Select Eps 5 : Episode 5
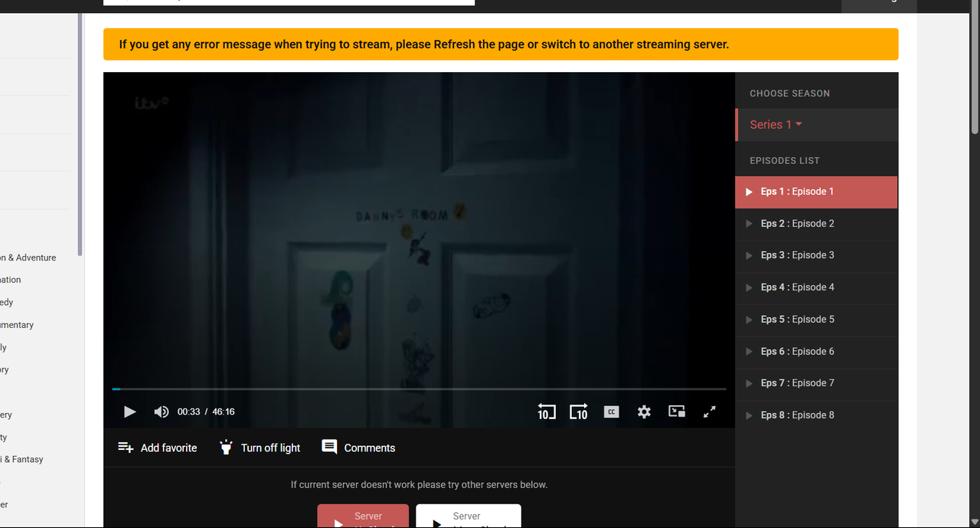 click(816, 320)
